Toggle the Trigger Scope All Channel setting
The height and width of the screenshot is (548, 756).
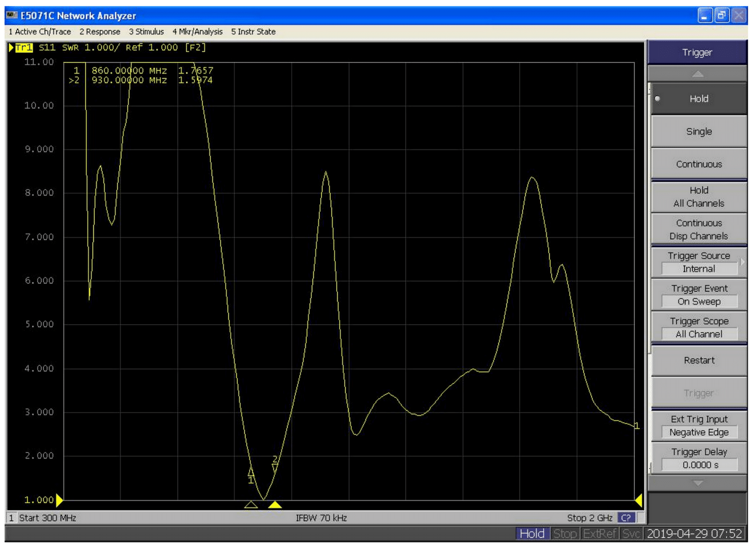click(x=698, y=328)
